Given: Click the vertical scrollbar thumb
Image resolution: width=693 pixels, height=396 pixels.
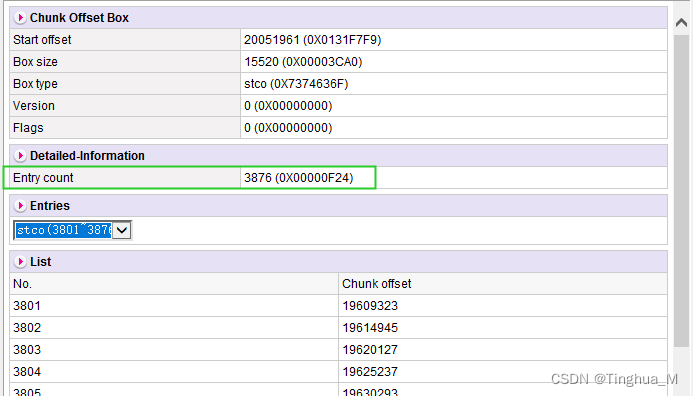Looking at the screenshot, I should point(682,191).
